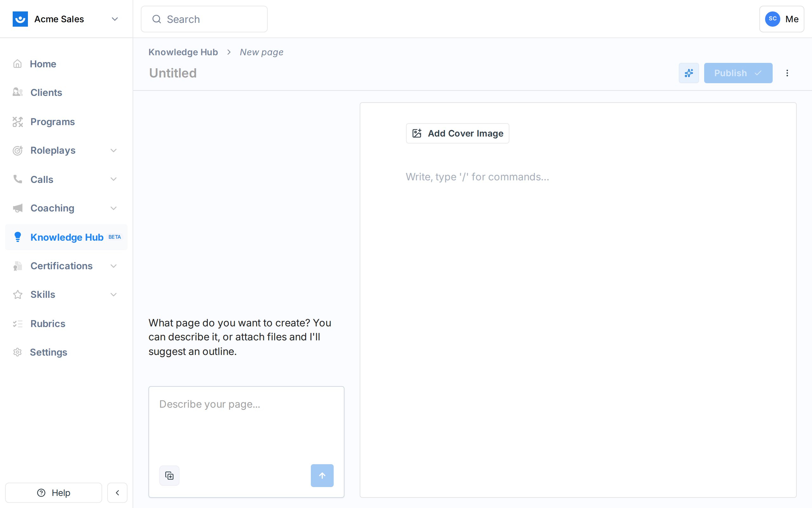The height and width of the screenshot is (508, 812).
Task: Click the send arrow button
Action: pos(322,475)
